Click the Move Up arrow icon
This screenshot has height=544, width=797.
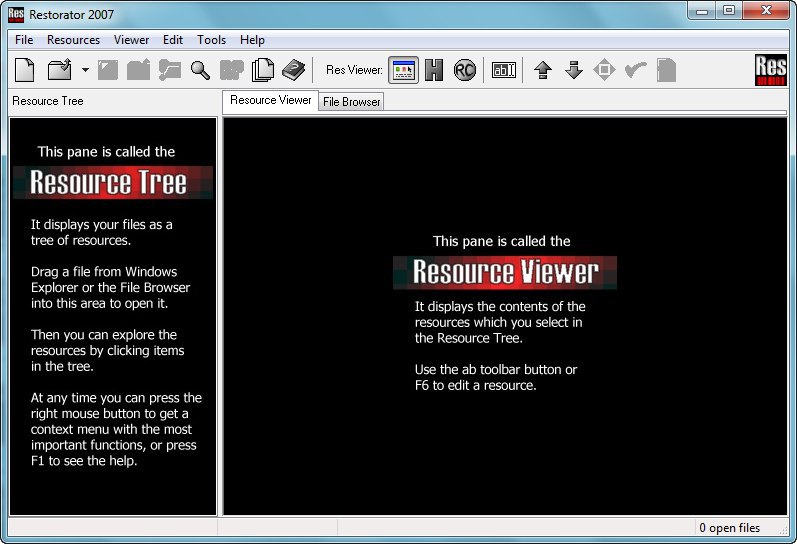point(543,70)
